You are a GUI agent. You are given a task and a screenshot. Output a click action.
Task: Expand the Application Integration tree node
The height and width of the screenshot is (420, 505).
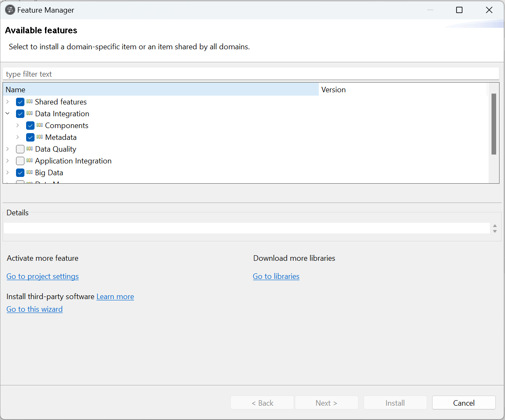pyautogui.click(x=7, y=161)
